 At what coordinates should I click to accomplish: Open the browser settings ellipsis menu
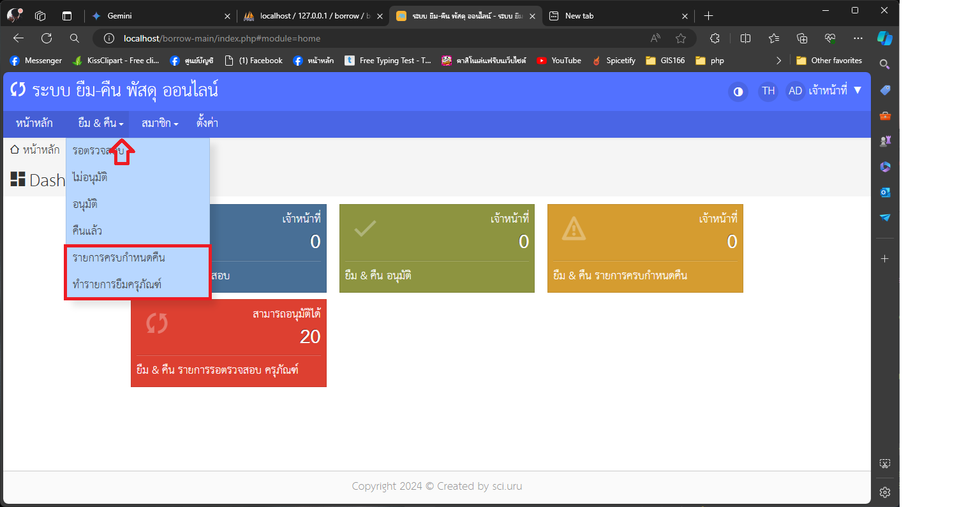(x=858, y=38)
